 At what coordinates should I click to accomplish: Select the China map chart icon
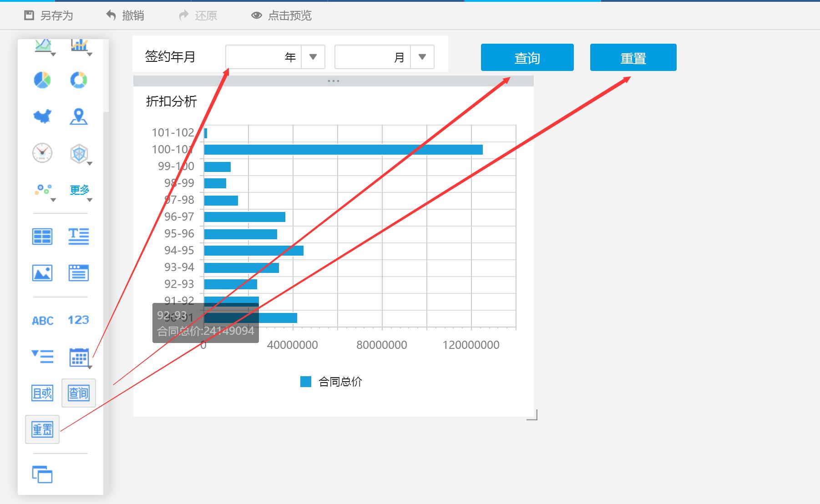click(42, 117)
